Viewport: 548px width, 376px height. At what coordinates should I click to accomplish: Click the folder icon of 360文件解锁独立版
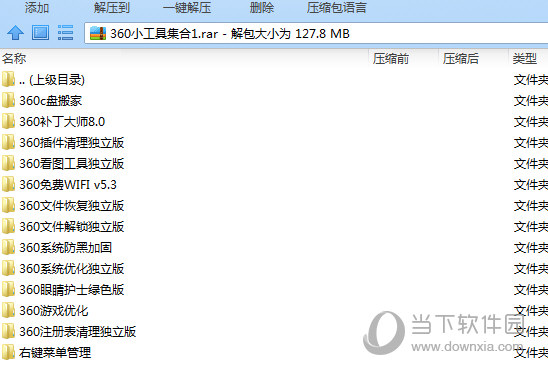pyautogui.click(x=8, y=226)
